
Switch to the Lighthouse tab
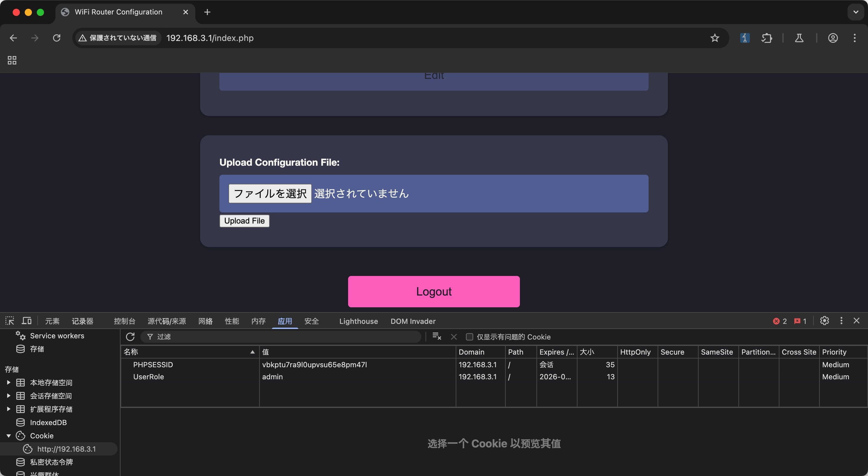pos(358,321)
